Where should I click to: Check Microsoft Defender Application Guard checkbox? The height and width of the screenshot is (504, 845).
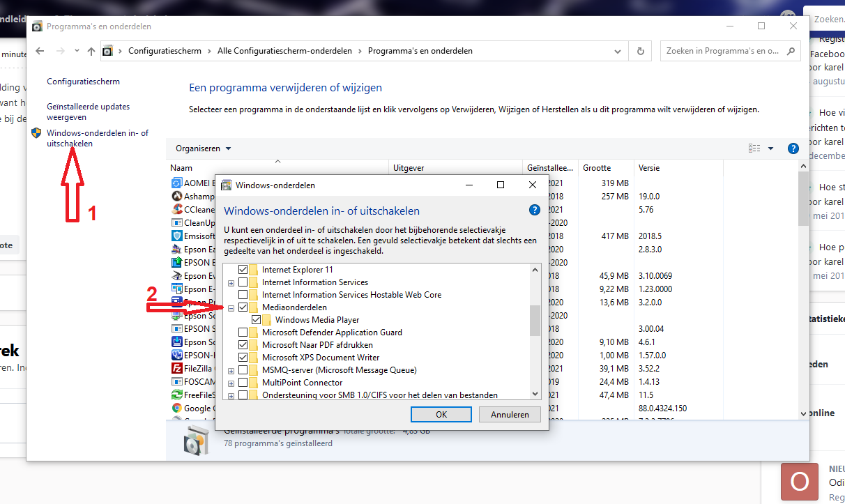(243, 333)
